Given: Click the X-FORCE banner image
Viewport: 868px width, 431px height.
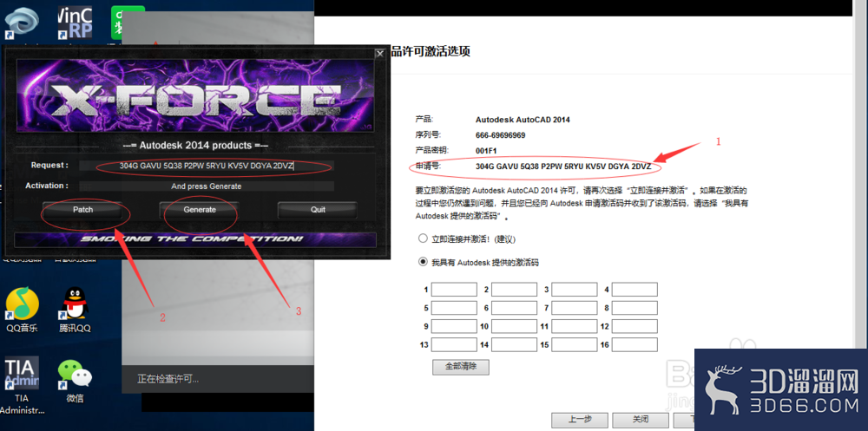Looking at the screenshot, I should [x=194, y=95].
